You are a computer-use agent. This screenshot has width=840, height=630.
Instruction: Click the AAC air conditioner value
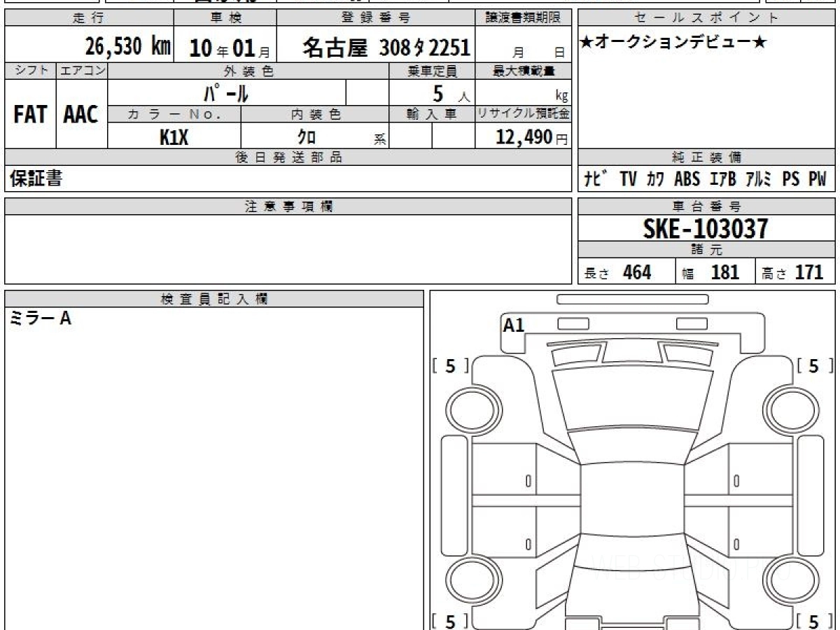click(x=81, y=115)
